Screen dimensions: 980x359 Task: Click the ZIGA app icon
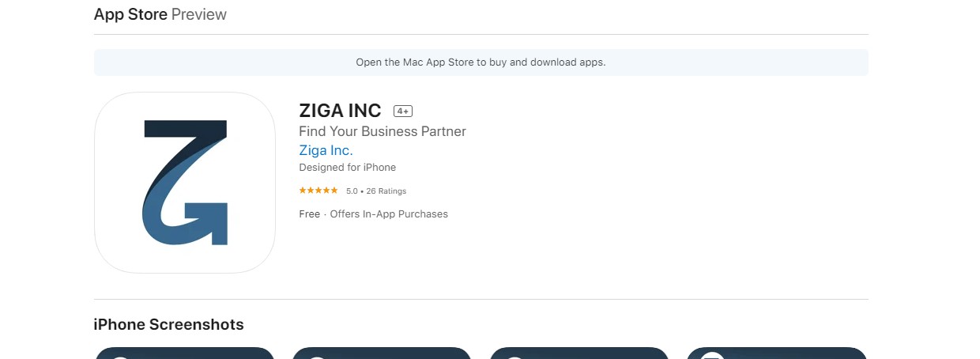pyautogui.click(x=184, y=183)
